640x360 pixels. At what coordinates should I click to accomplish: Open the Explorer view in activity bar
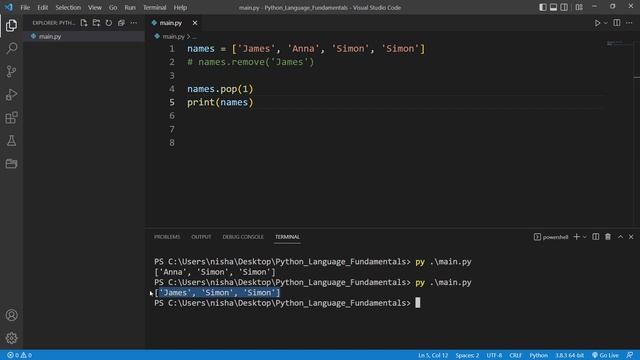(x=11, y=25)
